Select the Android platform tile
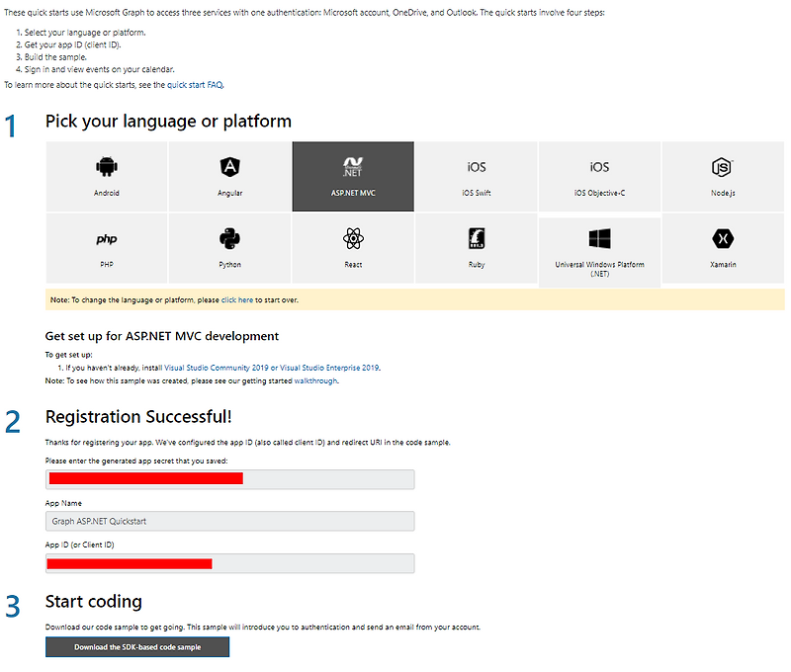This screenshot has height=672, width=791. [106, 176]
